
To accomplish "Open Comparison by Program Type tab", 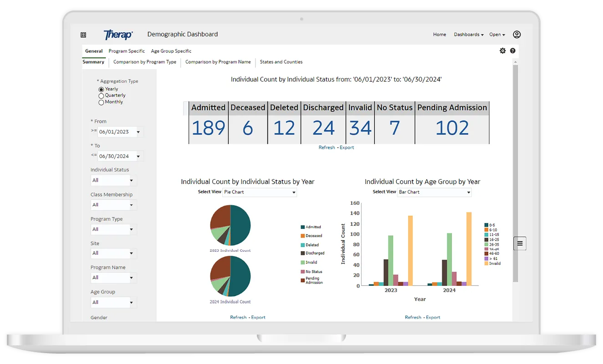I will click(144, 62).
